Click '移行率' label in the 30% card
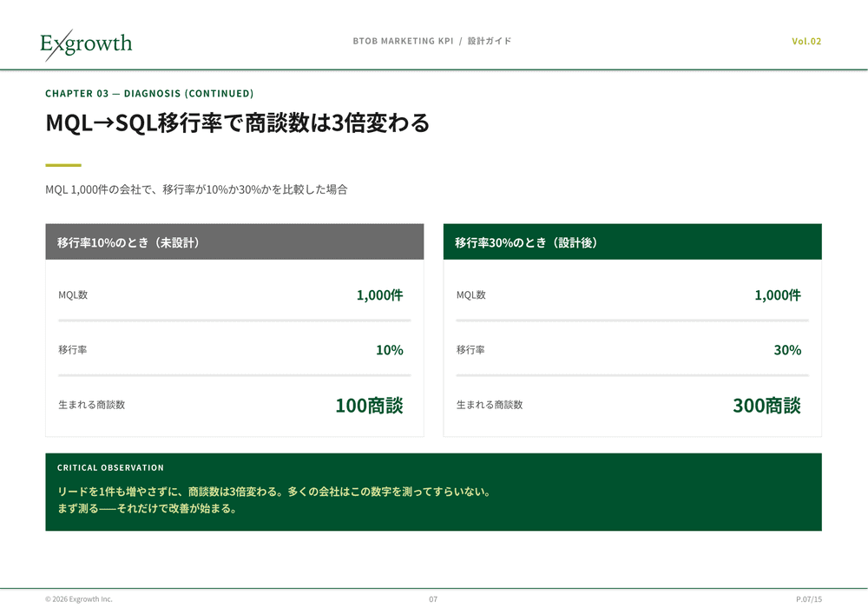 click(470, 349)
